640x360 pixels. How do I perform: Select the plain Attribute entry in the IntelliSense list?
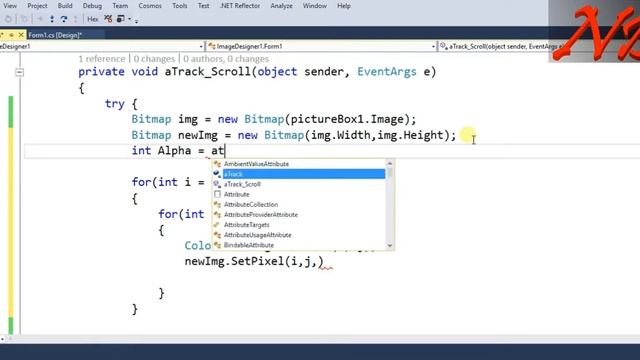[x=304, y=195]
